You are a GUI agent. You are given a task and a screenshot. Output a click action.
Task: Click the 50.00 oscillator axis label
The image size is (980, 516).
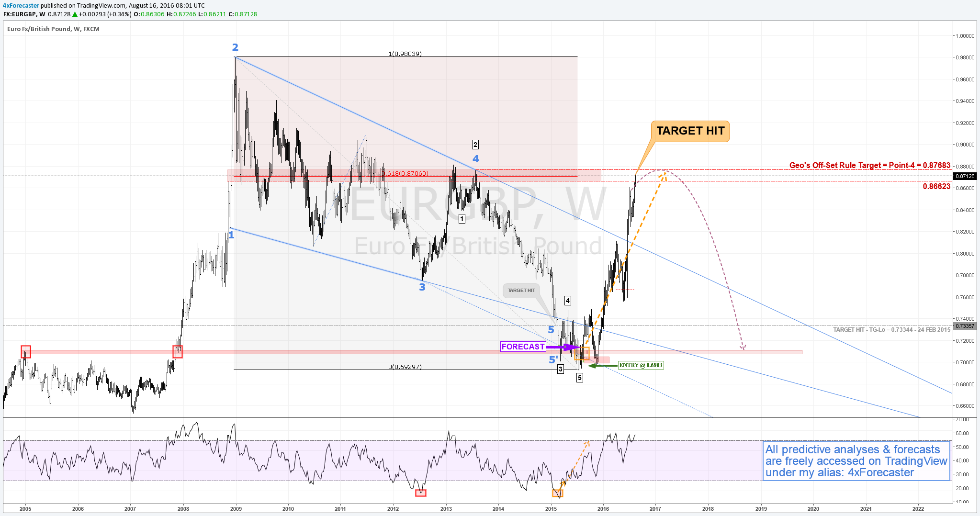(962, 447)
